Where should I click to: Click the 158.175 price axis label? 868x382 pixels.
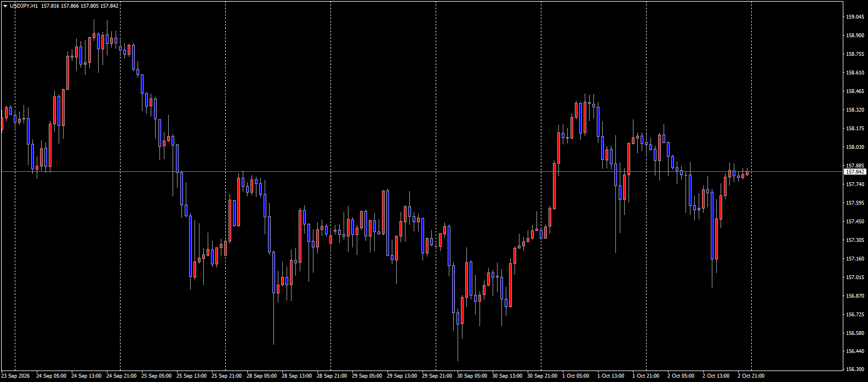coord(855,129)
